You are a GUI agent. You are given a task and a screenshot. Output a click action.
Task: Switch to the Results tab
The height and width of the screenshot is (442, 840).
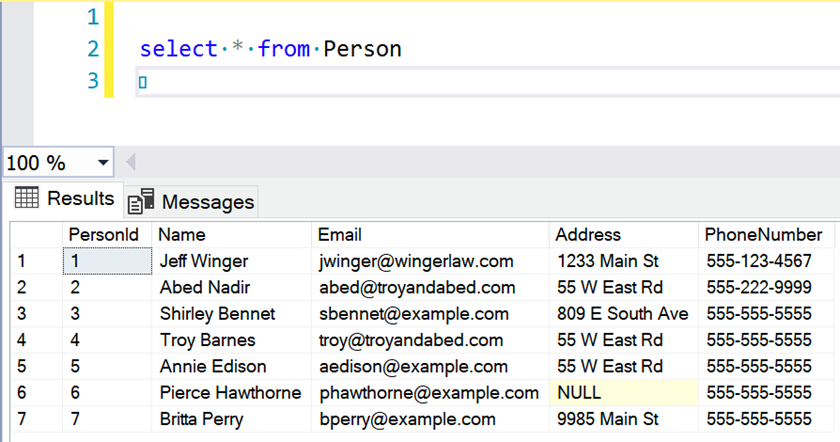click(x=64, y=198)
